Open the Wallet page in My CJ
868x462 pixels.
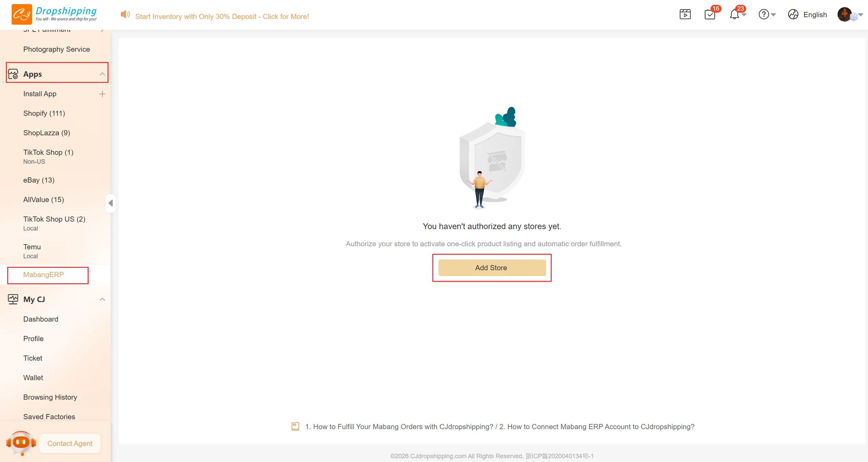click(x=33, y=378)
